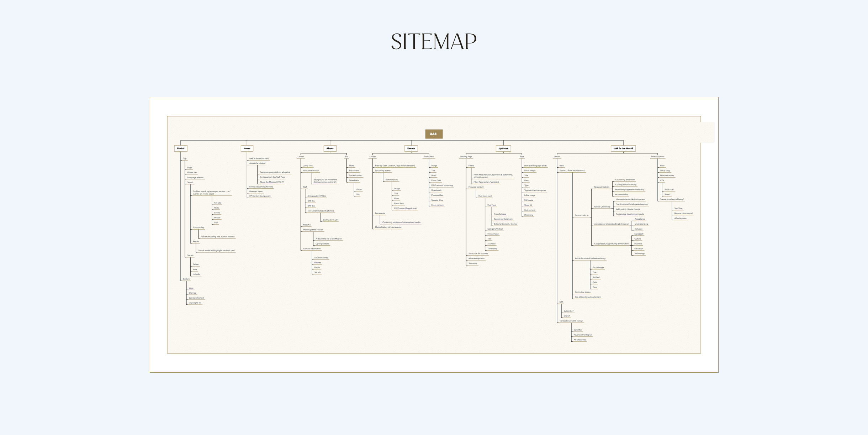Click the Speaker bios node under Event Detail
The width and height of the screenshot is (868, 435).
[437, 200]
